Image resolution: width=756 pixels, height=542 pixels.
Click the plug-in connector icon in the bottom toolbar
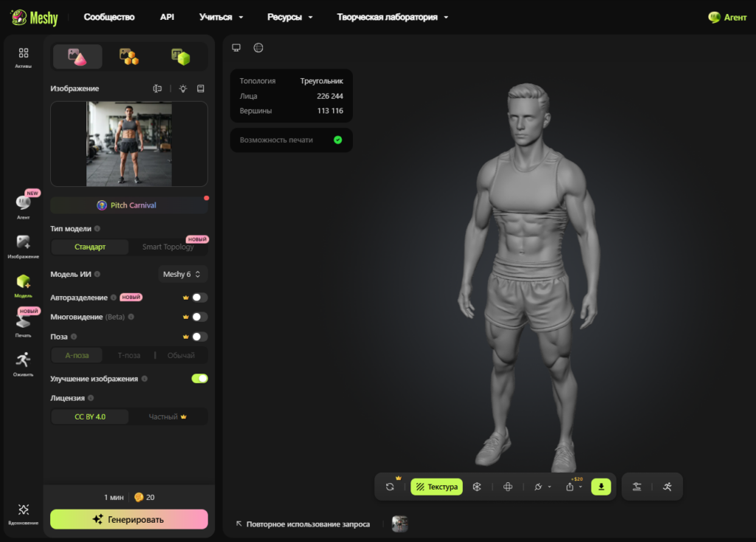(538, 487)
